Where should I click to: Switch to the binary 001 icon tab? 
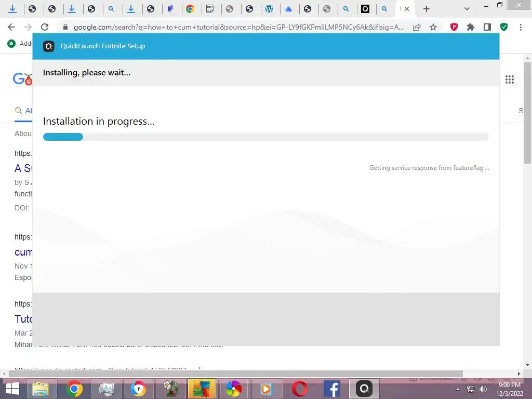210,9
